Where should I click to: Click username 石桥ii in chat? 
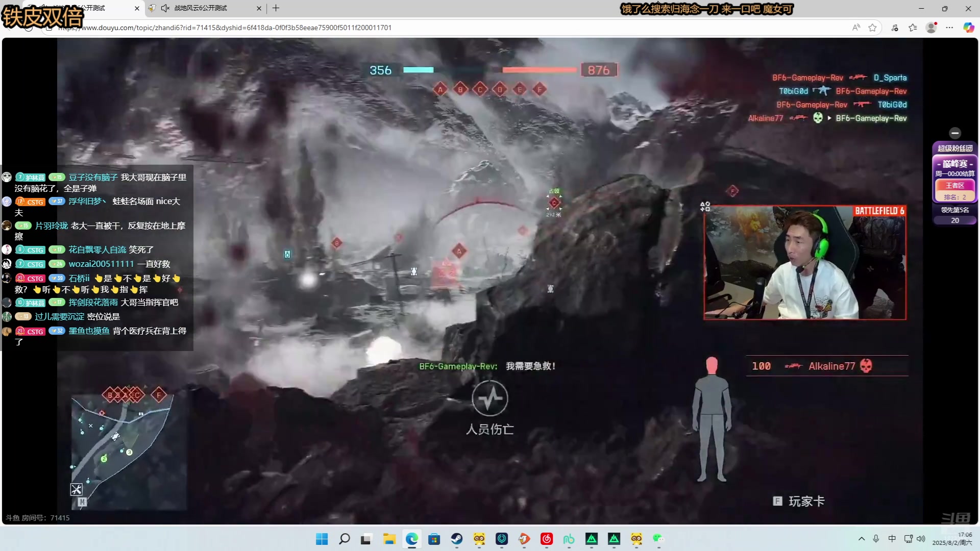point(79,278)
